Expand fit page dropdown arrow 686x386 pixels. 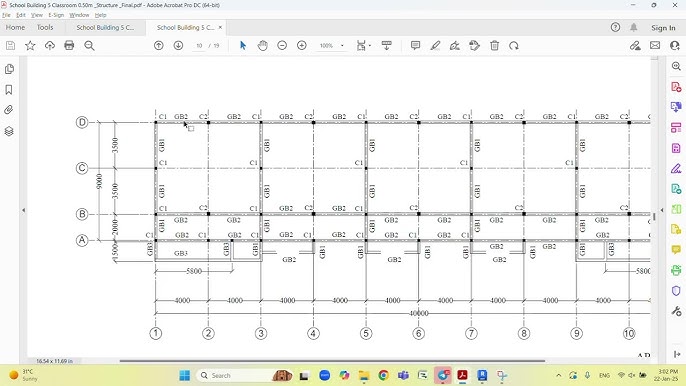tap(370, 46)
